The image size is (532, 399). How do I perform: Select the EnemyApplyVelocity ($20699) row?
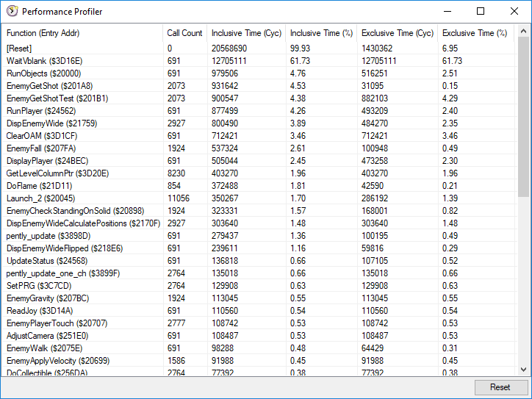coord(259,361)
